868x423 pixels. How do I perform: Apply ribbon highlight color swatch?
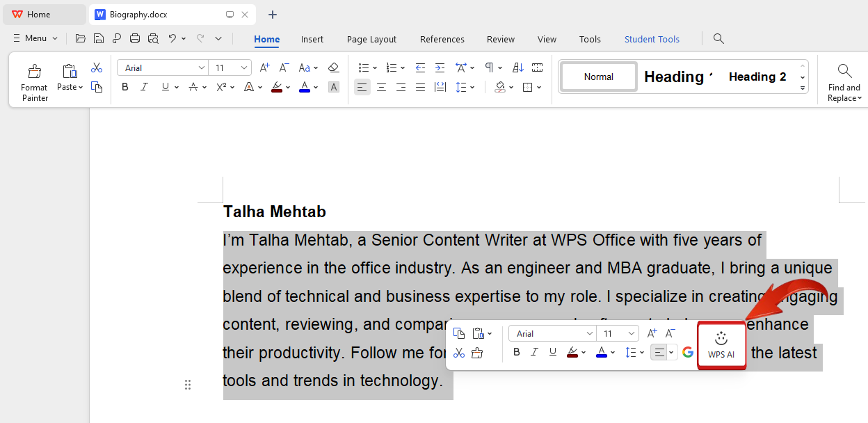click(277, 87)
